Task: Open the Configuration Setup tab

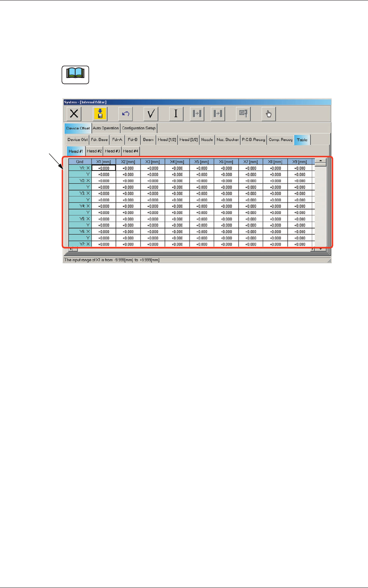Action: tap(139, 128)
